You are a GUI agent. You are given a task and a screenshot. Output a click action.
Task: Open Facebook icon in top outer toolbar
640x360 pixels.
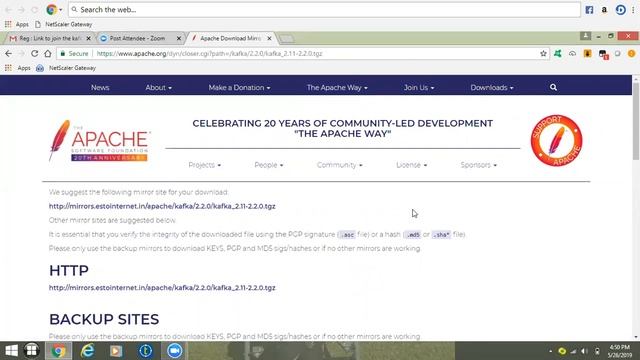pyautogui.click(x=589, y=10)
